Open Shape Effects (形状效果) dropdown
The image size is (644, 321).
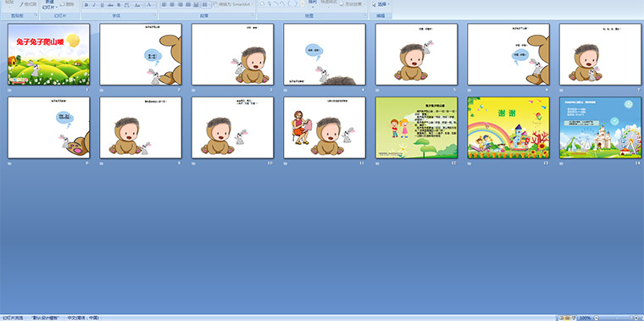coord(353,4)
